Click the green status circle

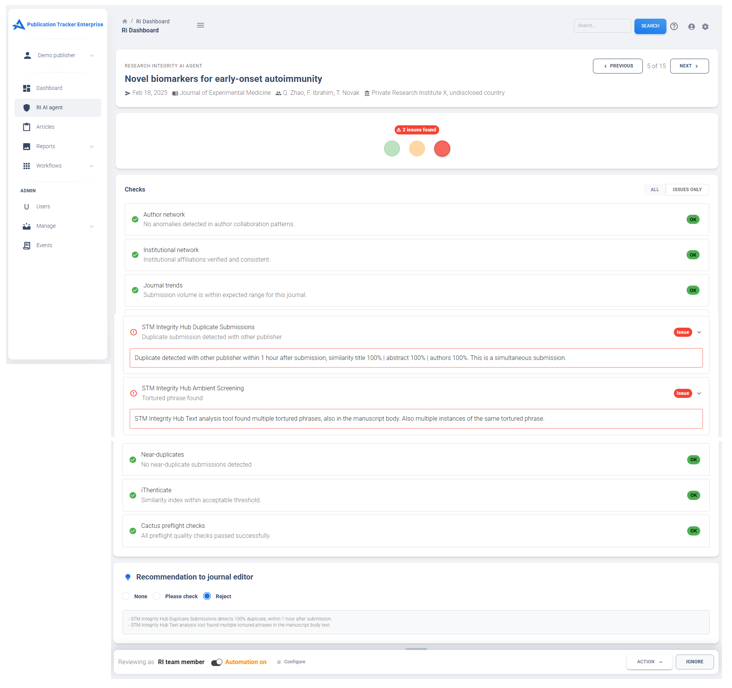pos(392,149)
